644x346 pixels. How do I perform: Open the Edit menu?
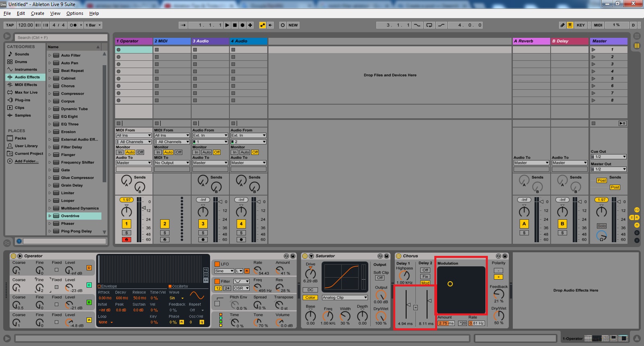21,13
